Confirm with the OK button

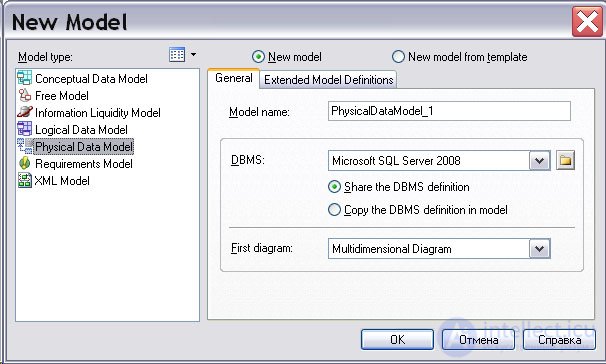click(397, 340)
